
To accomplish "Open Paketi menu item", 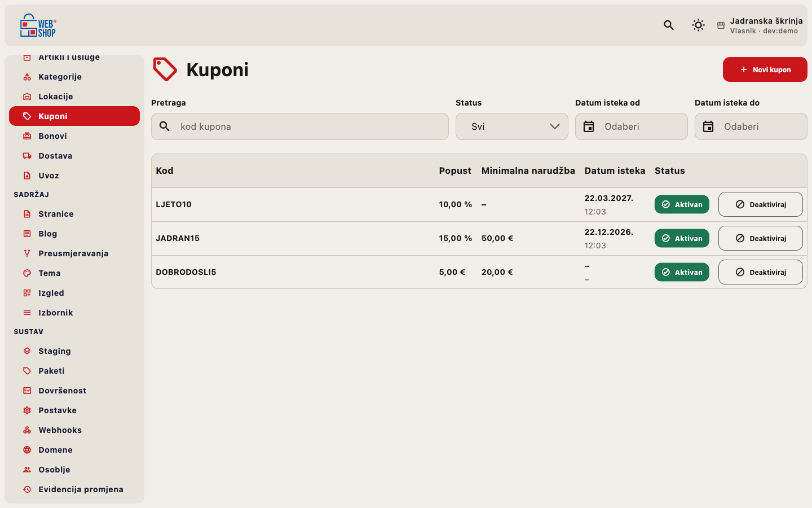I will 74,371.
